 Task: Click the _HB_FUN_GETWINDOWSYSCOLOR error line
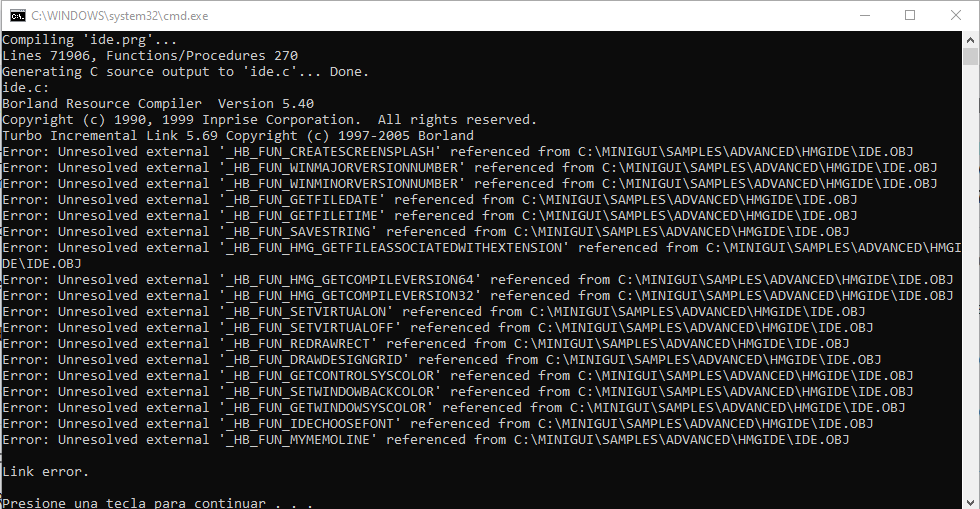click(x=454, y=408)
